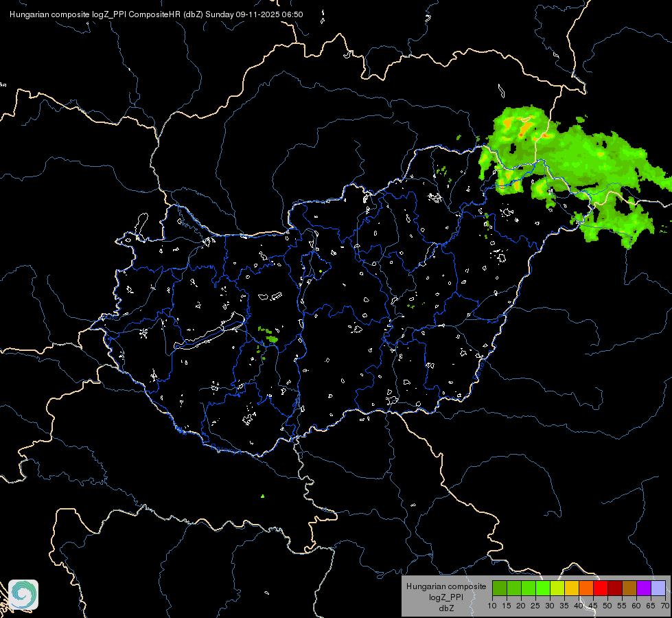672x618 pixels.
Task: Select the 35–40 dBZ yellow legend swatch
Action: [x=572, y=588]
